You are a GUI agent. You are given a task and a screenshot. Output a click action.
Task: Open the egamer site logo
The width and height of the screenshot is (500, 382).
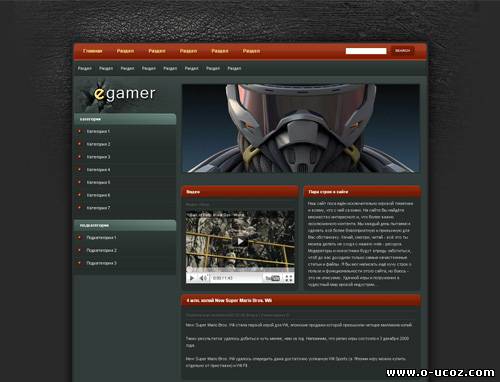(x=124, y=94)
